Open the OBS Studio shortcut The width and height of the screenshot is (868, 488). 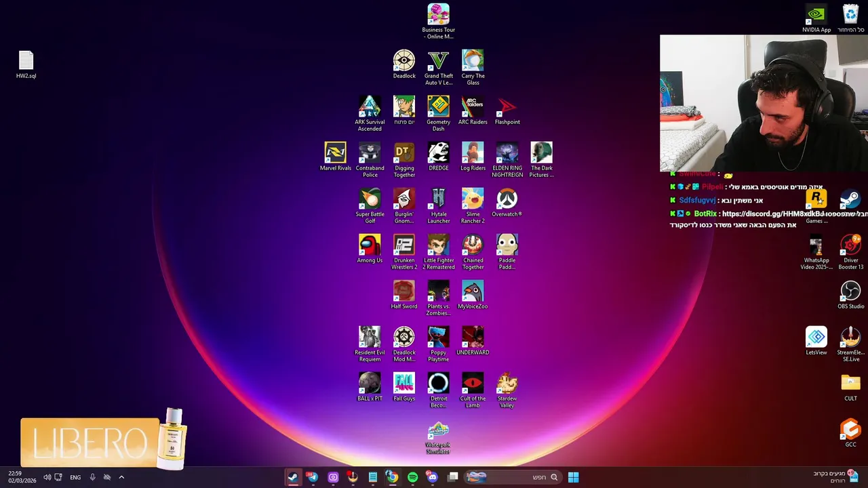(x=850, y=295)
